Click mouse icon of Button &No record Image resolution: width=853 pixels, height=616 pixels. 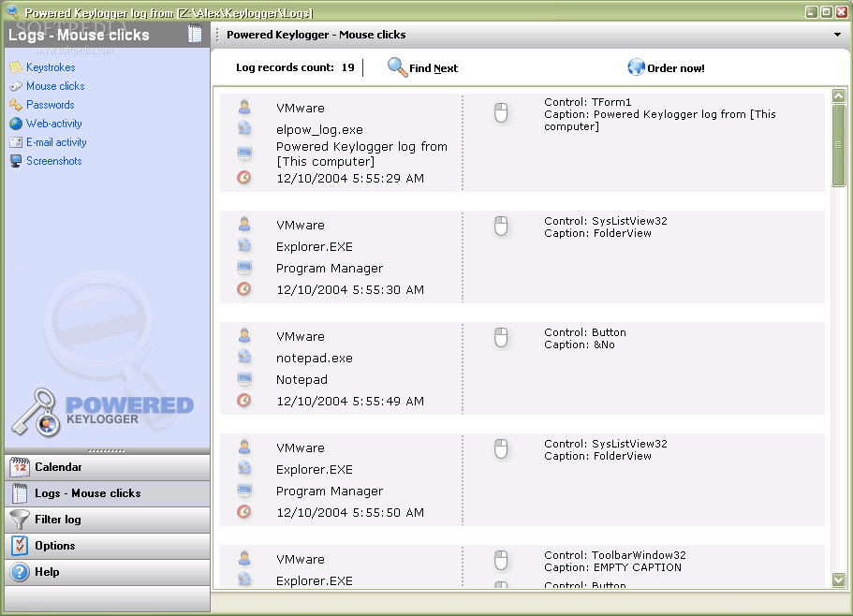click(x=501, y=338)
